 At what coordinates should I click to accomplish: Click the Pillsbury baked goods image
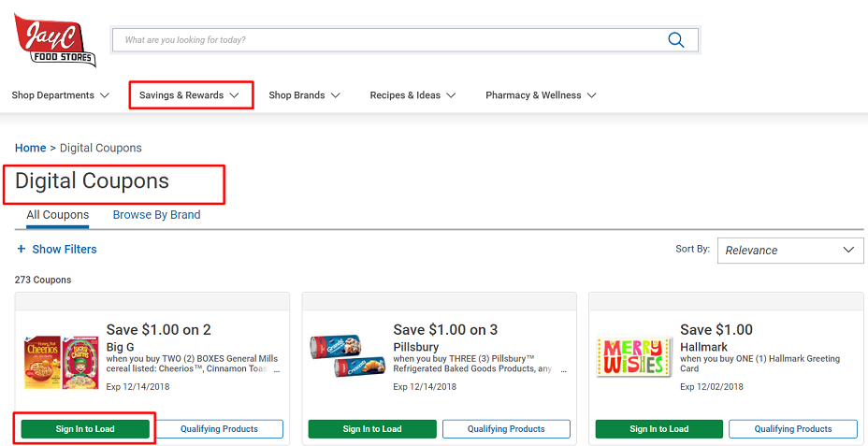click(x=348, y=357)
